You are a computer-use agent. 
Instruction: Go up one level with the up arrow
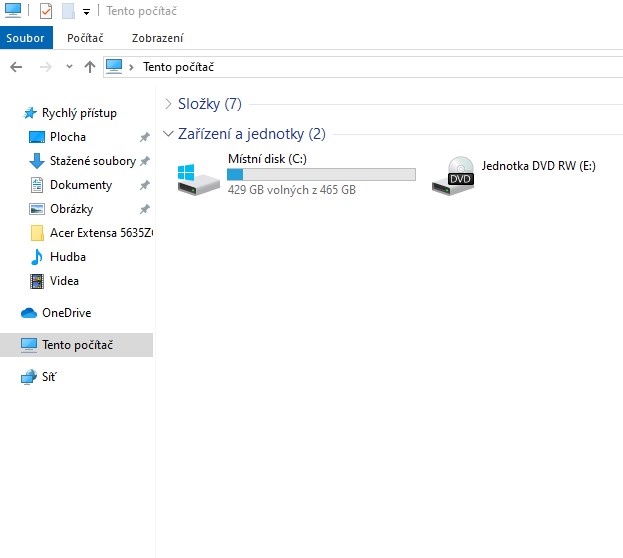point(90,67)
